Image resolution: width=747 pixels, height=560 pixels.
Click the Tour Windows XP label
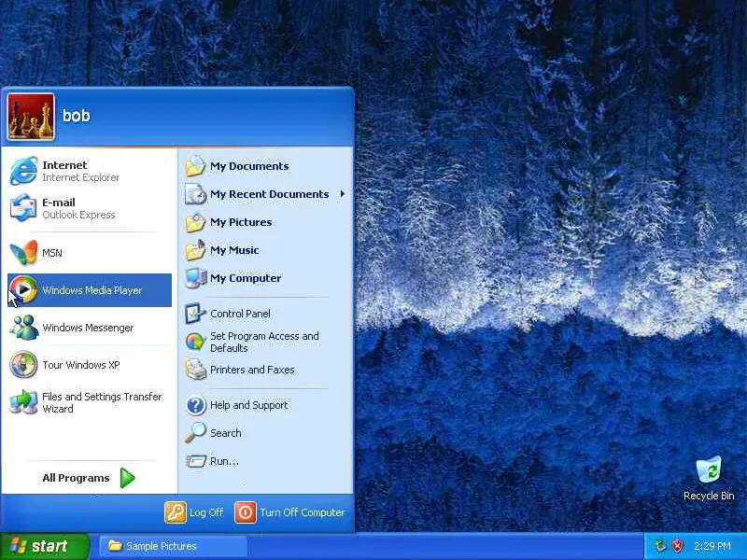[81, 365]
